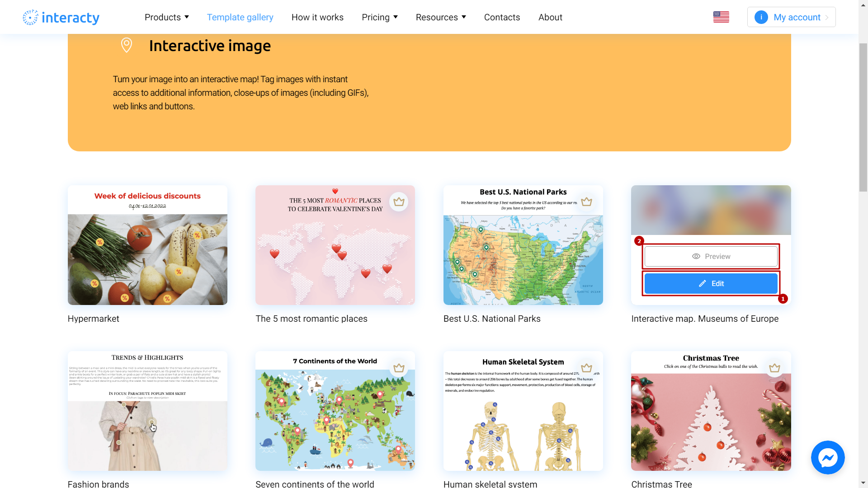Click the location pin icon on Interactive Image
The height and width of the screenshot is (488, 868).
point(127,45)
